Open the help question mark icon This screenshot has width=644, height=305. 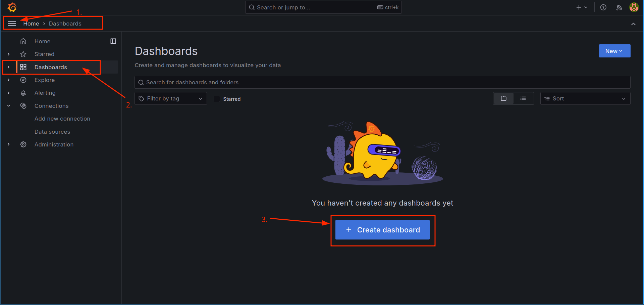603,7
